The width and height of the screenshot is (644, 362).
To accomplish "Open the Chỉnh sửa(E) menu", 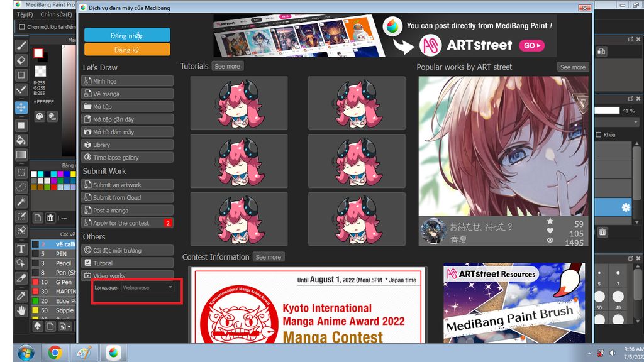I will (56, 14).
